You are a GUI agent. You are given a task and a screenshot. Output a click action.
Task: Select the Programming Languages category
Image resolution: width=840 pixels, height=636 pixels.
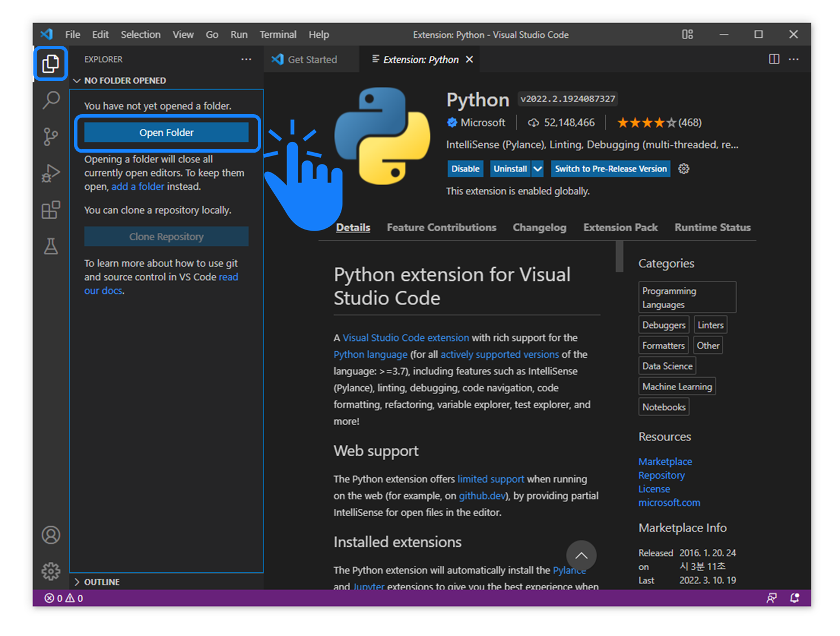pyautogui.click(x=687, y=297)
